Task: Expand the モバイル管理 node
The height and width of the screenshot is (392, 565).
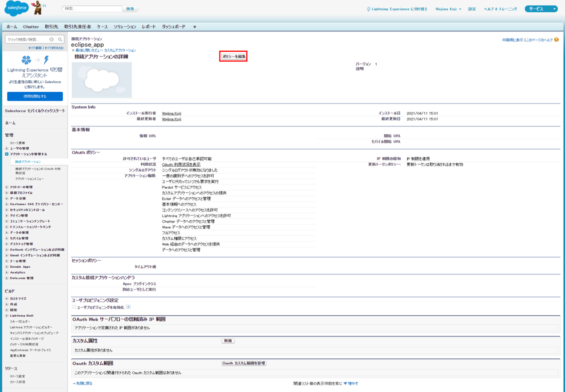Action: tap(7, 238)
